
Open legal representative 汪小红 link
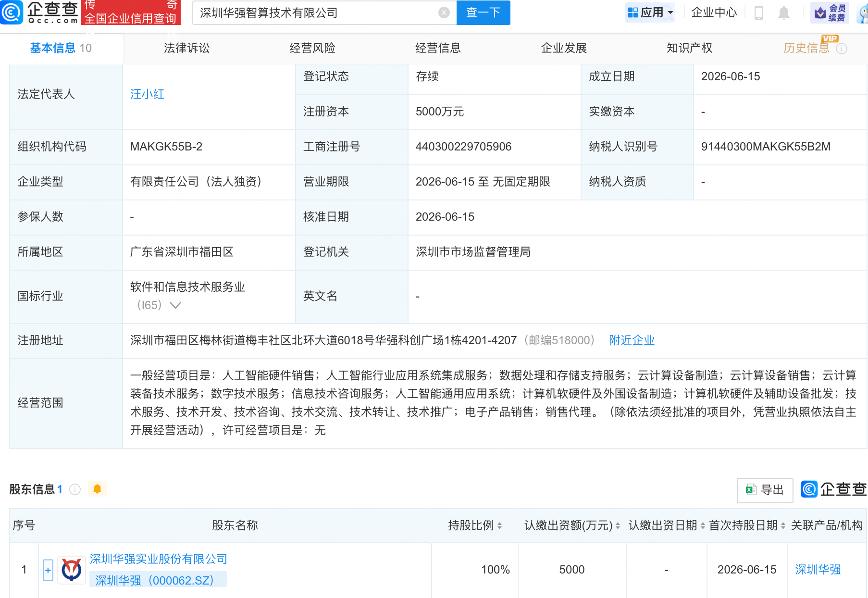tap(148, 94)
